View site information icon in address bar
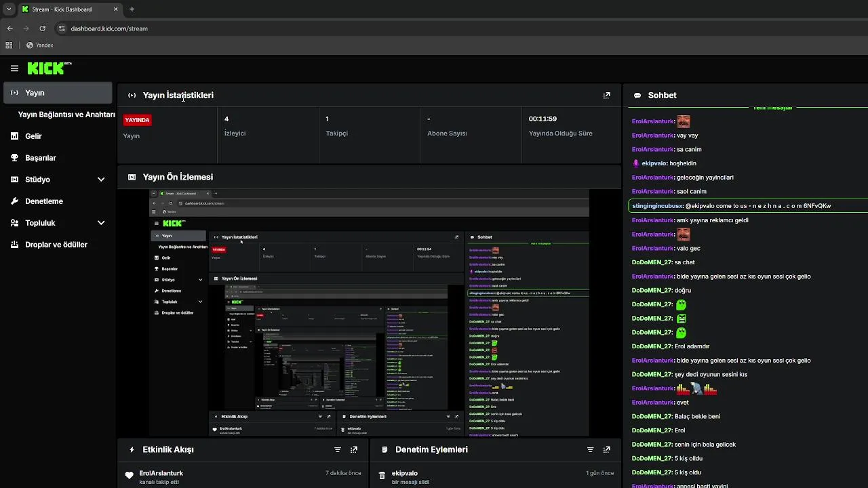Image resolution: width=868 pixels, height=488 pixels. (x=62, y=28)
